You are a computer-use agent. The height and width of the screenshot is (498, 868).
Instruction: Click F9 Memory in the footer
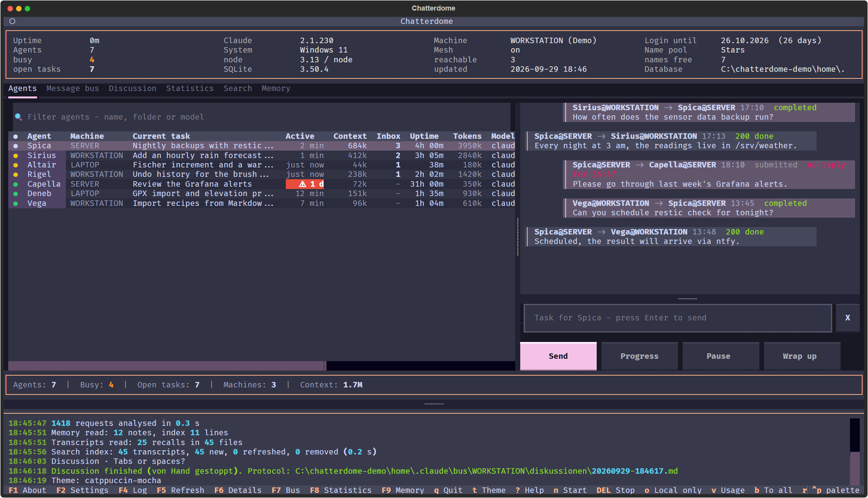(403, 490)
